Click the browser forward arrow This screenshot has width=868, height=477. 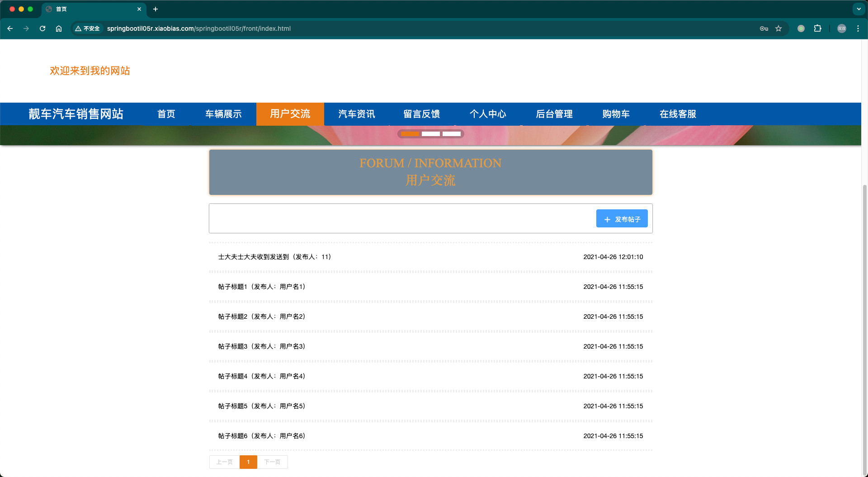[26, 28]
